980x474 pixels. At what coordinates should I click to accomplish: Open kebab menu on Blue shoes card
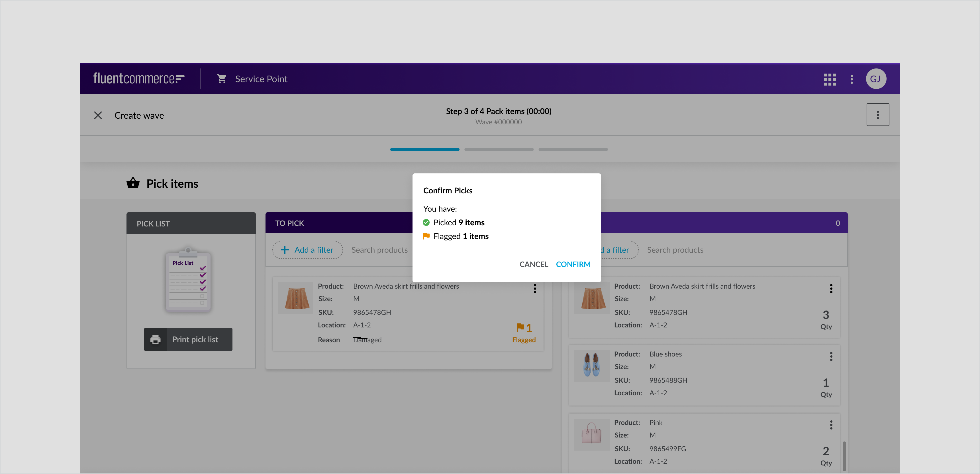pos(831,356)
